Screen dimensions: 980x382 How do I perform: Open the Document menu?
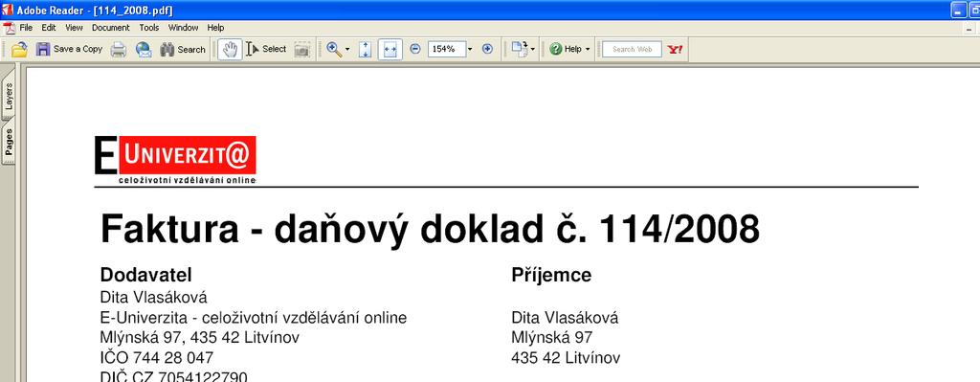111,28
